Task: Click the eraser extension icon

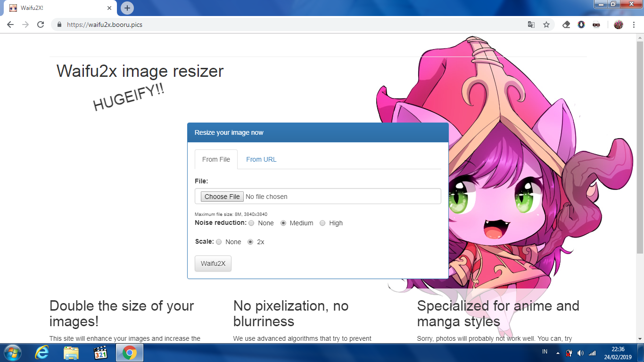Action: [x=567, y=25]
